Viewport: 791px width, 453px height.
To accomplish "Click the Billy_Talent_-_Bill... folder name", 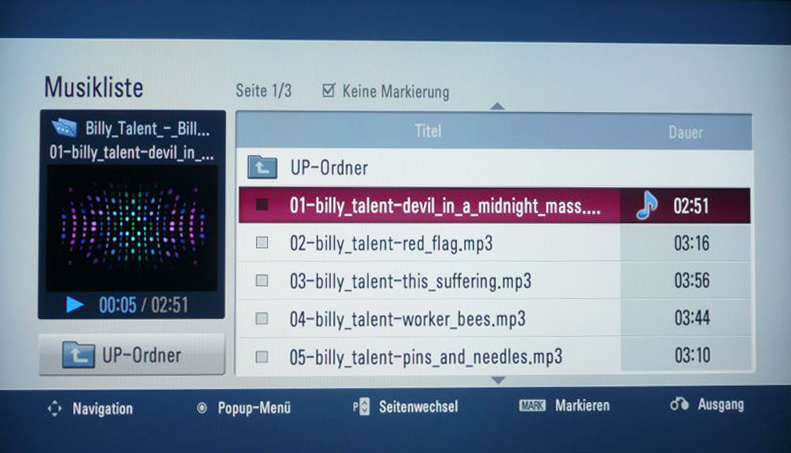I will [x=147, y=129].
